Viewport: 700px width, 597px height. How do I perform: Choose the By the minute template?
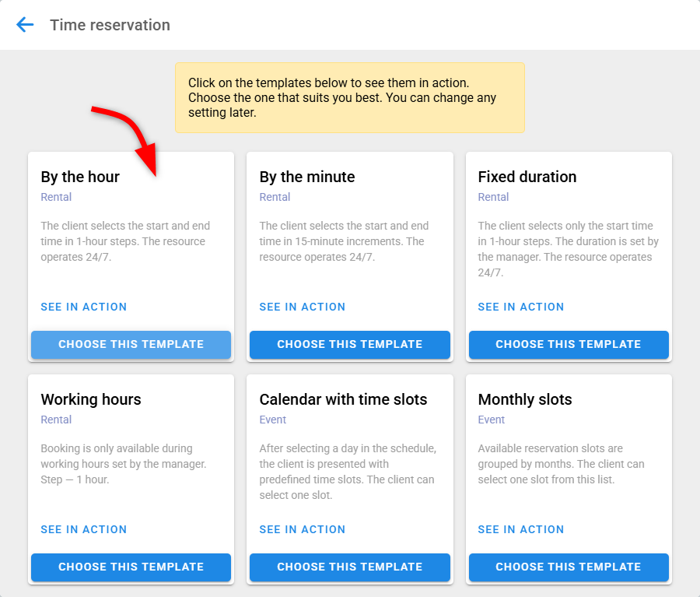(x=349, y=344)
